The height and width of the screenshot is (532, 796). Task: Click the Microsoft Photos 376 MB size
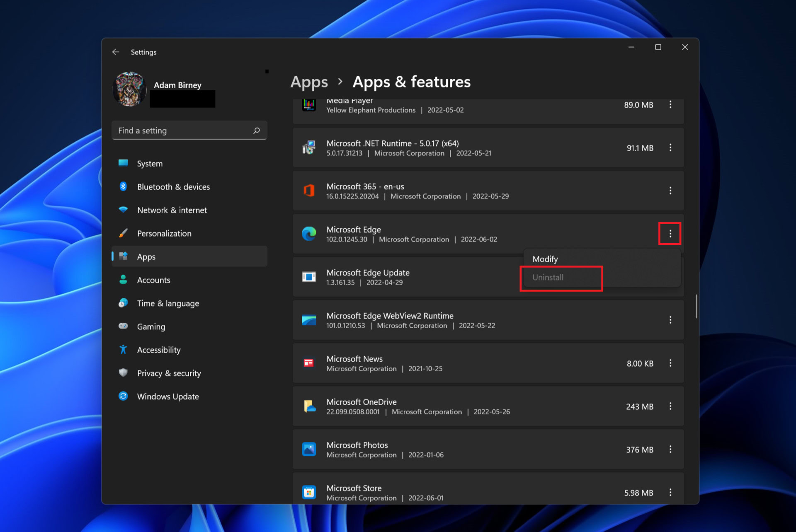coord(640,450)
